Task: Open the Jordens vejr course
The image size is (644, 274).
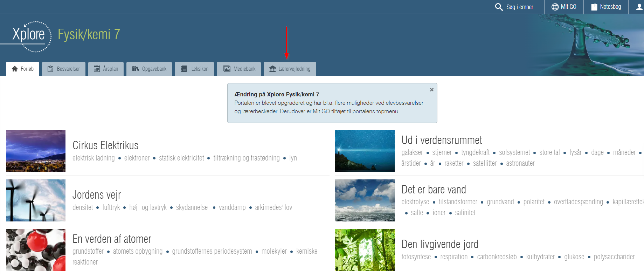Action: click(97, 195)
